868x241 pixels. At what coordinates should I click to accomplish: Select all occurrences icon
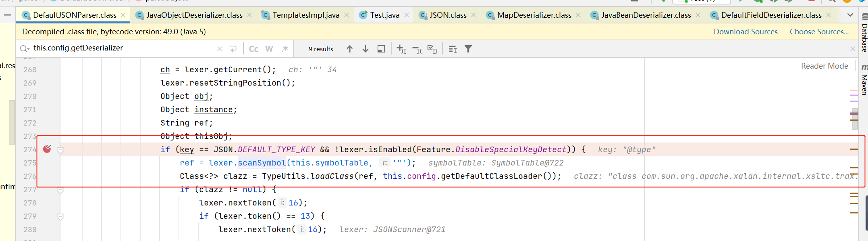(x=433, y=49)
